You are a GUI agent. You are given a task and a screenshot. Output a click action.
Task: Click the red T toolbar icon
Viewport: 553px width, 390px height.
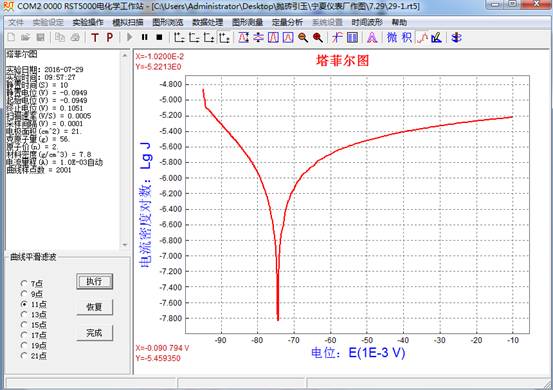click(95, 37)
